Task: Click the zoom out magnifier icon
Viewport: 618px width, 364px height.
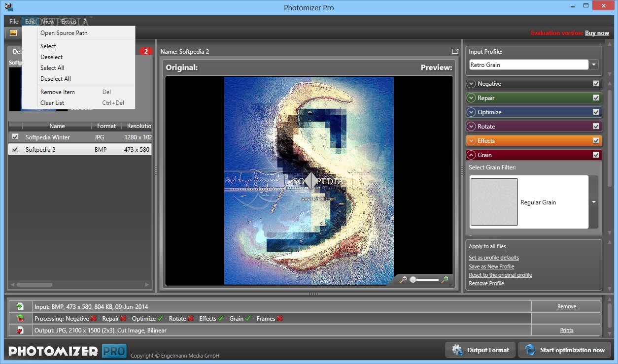Action: click(403, 279)
